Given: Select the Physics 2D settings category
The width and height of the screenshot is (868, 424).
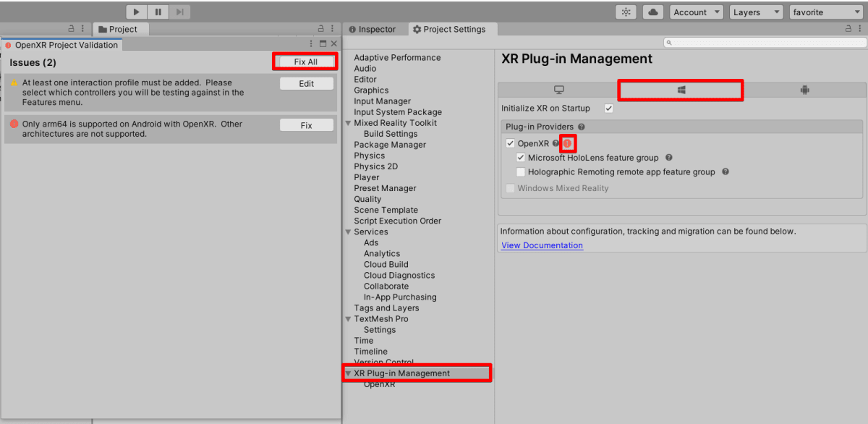Looking at the screenshot, I should point(375,166).
